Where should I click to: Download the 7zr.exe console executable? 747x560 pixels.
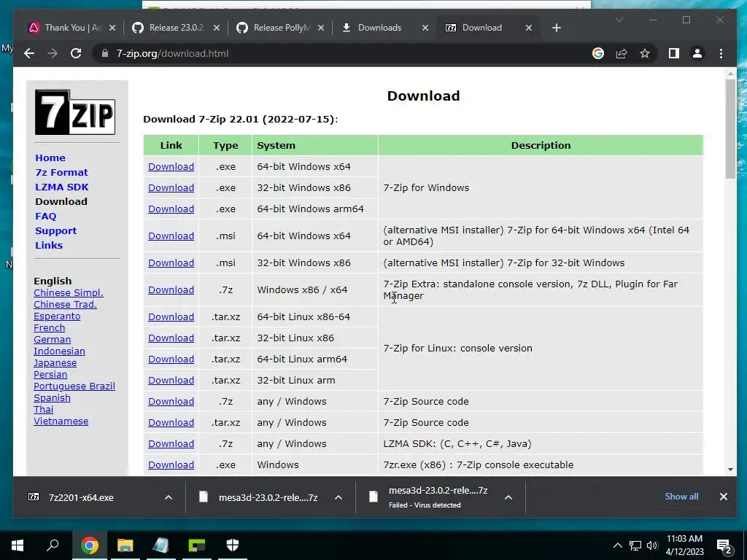click(171, 464)
